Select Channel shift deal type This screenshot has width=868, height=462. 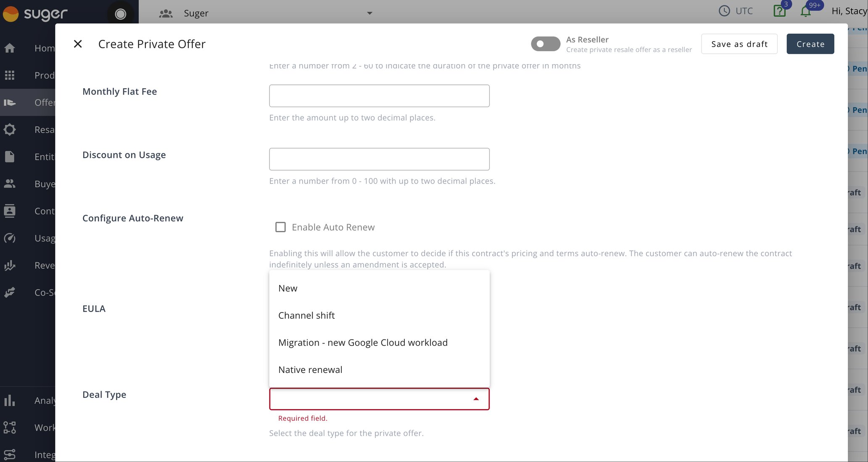point(379,315)
